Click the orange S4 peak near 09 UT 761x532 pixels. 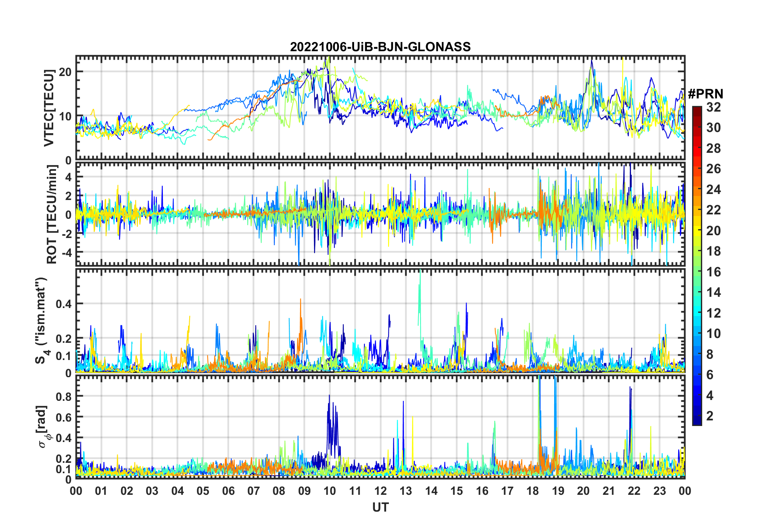click(300, 300)
